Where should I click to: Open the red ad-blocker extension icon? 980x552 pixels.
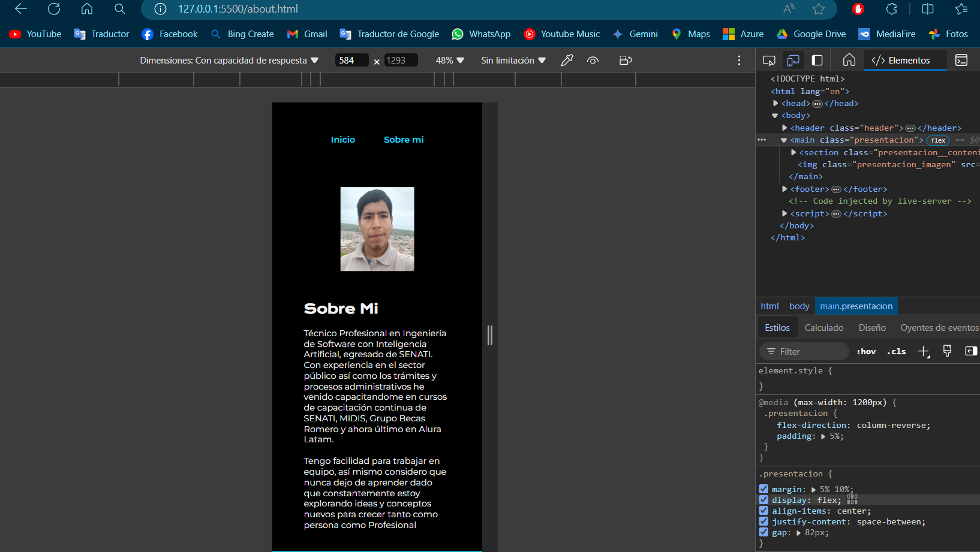click(x=858, y=9)
